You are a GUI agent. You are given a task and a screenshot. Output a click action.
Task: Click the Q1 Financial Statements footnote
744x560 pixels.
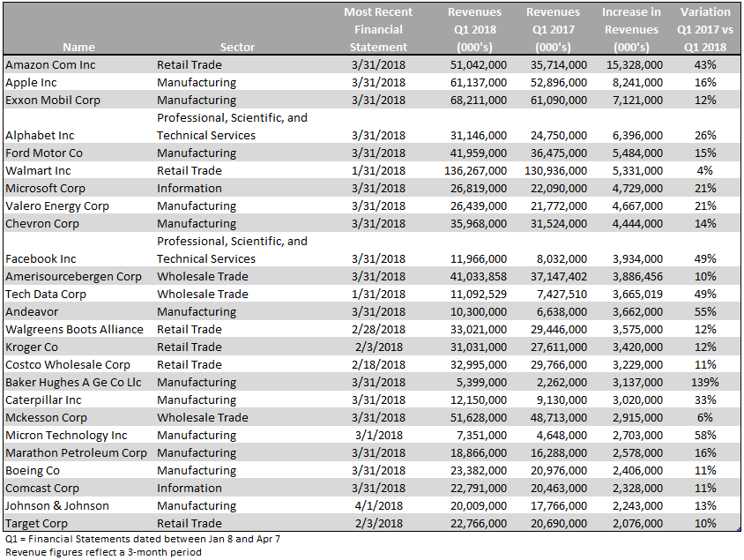pyautogui.click(x=143, y=539)
